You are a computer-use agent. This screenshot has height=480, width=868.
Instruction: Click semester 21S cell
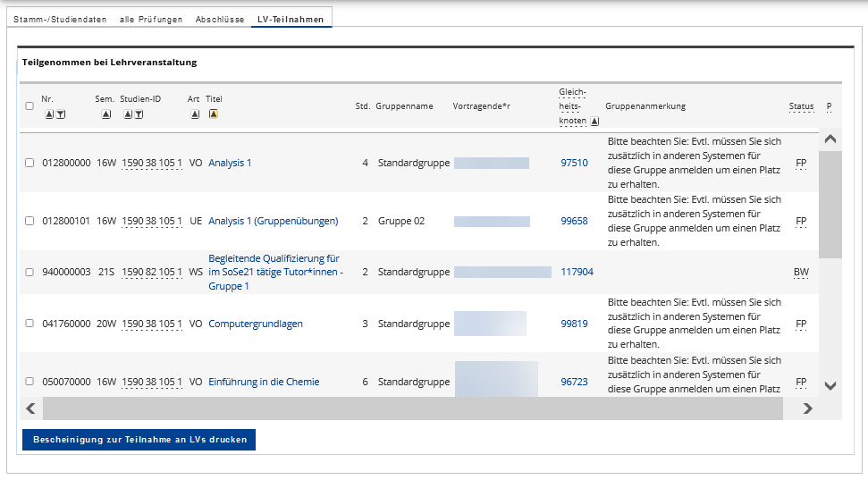106,272
